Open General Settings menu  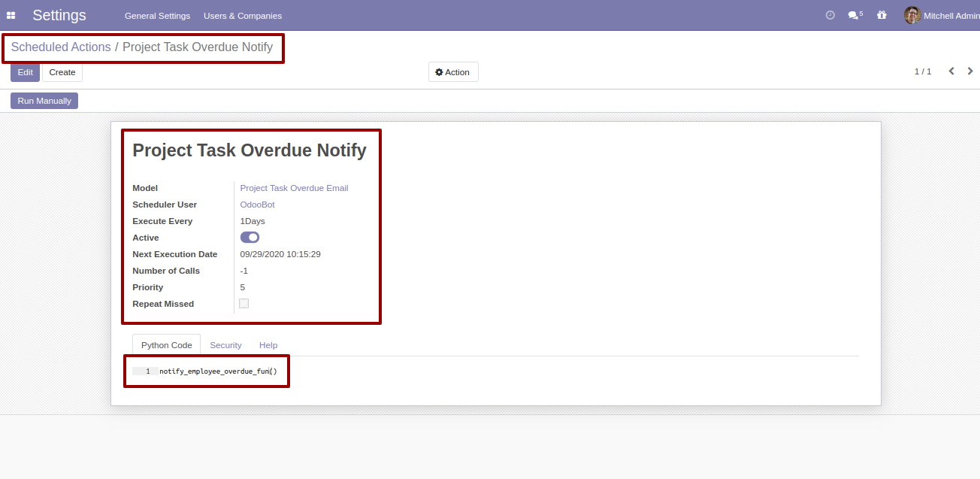click(157, 16)
